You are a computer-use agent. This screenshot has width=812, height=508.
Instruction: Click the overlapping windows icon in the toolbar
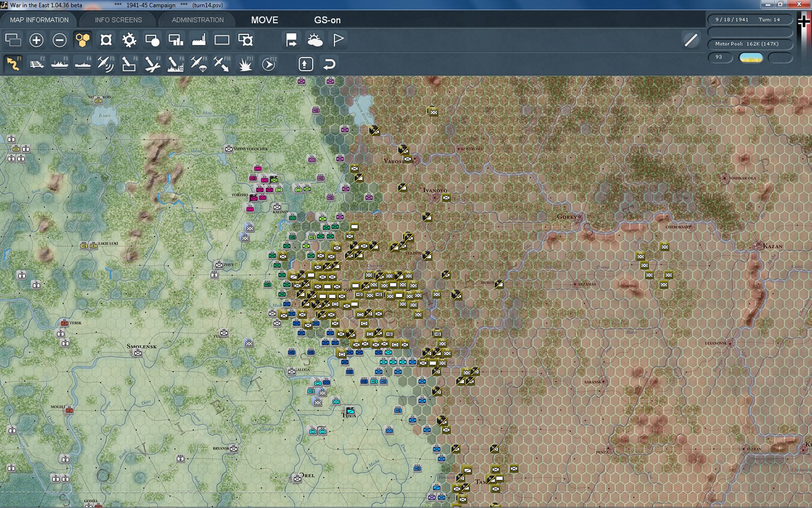click(13, 40)
